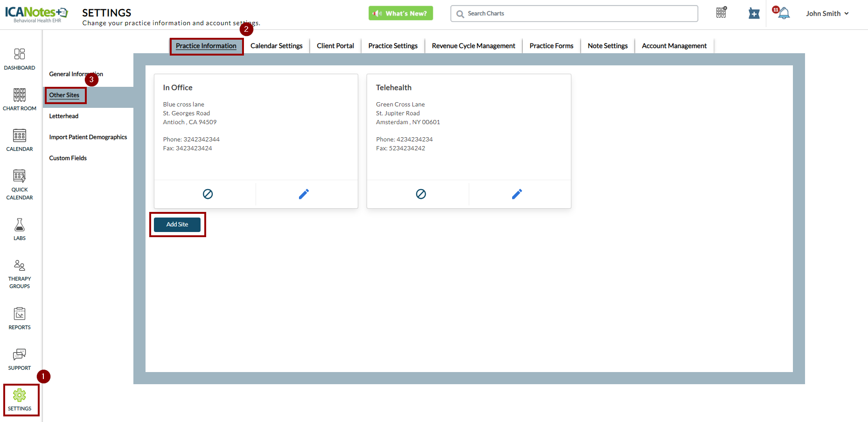
Task: Click the fax number 3423423424
Action: (x=194, y=148)
